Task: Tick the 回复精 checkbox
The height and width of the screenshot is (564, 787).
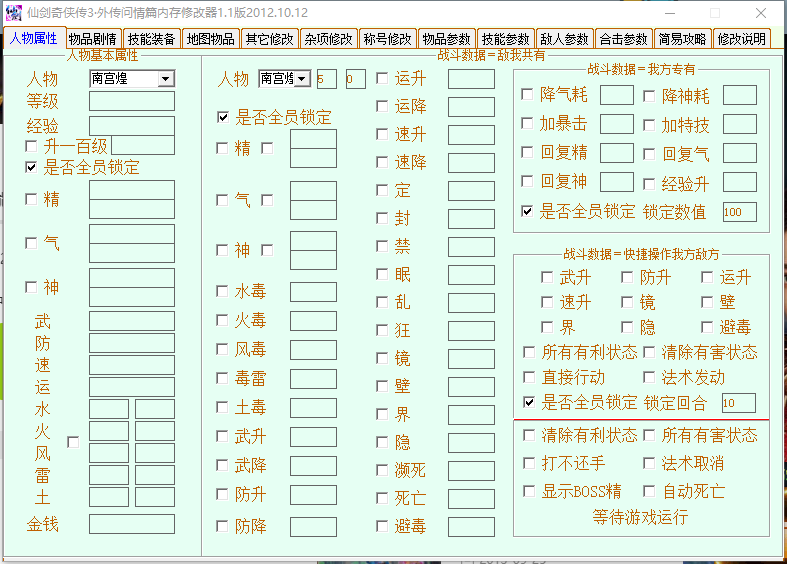Action: [527, 152]
